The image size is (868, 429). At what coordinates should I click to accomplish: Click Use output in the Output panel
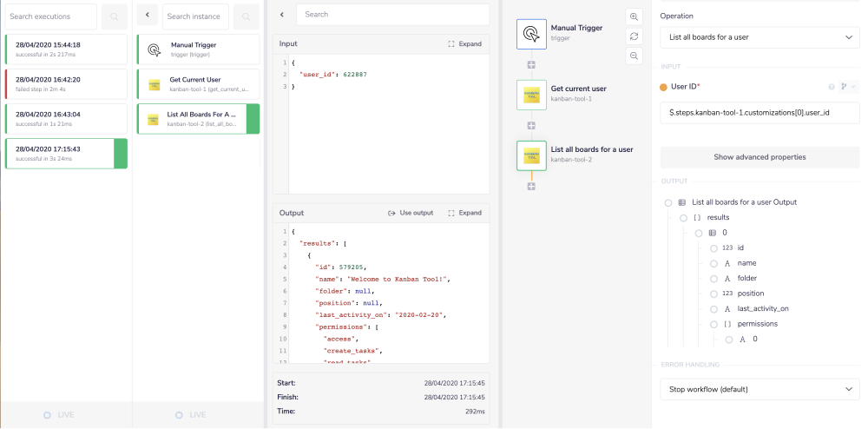tap(410, 213)
